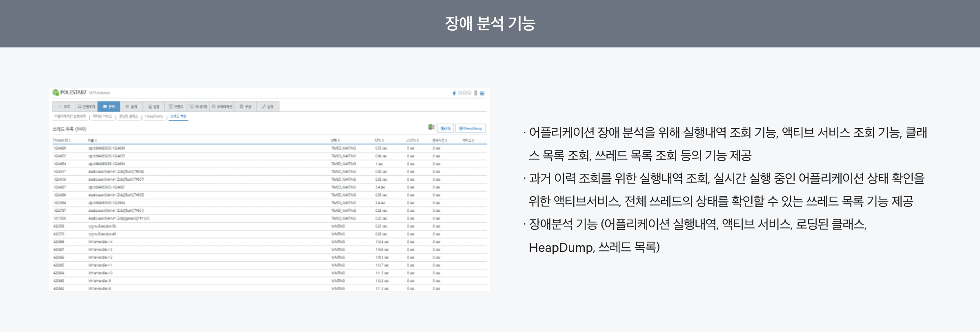
Task: Sort by 상태 column header
Action: coord(335,140)
